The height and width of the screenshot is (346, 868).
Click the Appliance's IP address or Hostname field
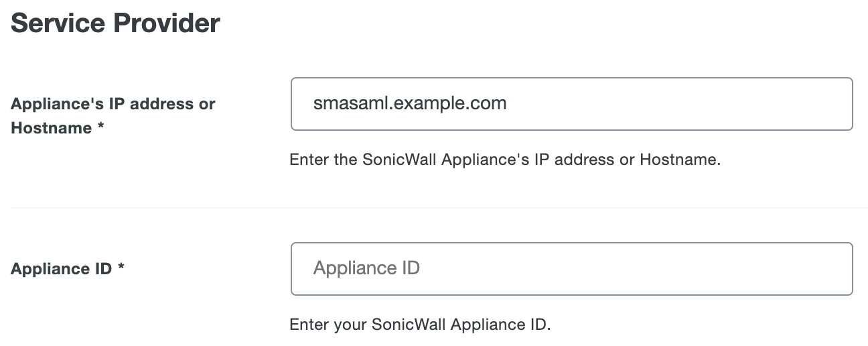(x=571, y=104)
